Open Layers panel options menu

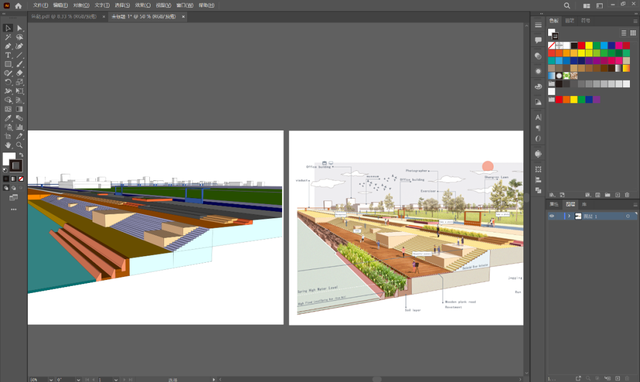point(635,204)
